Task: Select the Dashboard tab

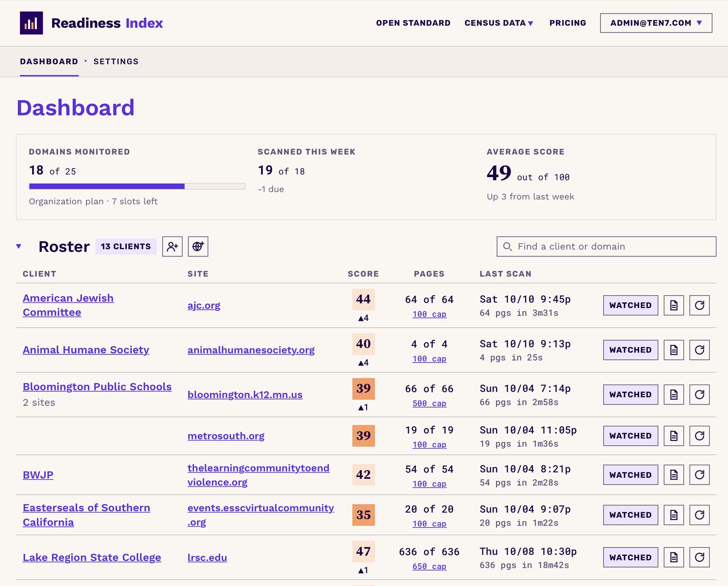Action: 49,62
